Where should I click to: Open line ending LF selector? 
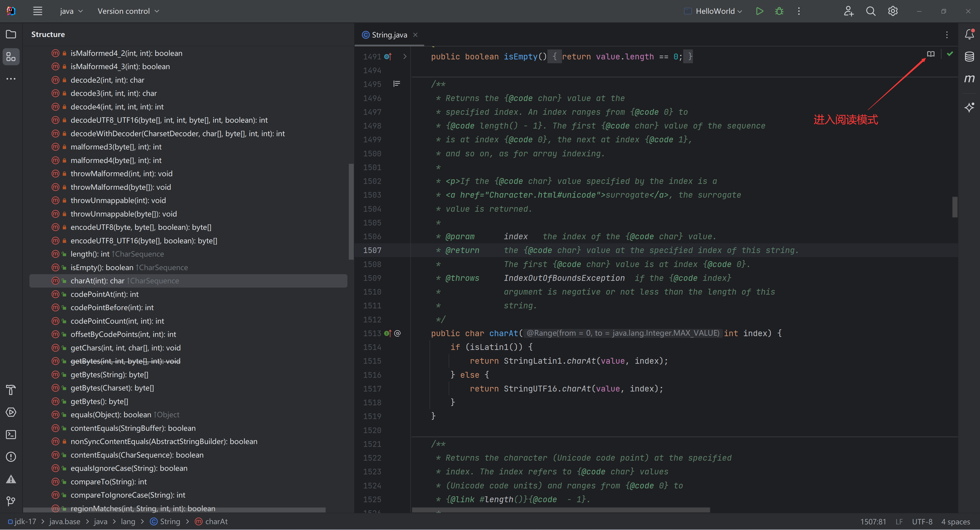[899, 522]
